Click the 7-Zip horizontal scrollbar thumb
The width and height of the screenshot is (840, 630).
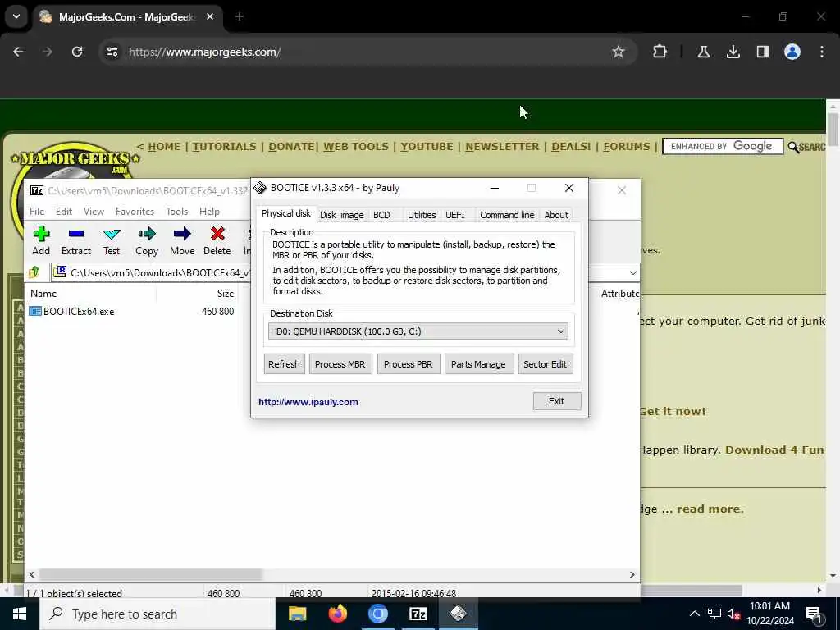tap(151, 574)
